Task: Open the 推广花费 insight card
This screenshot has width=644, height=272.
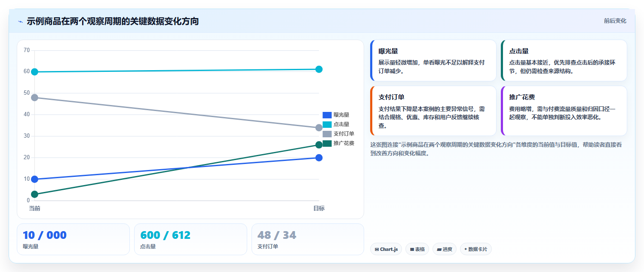Action: click(564, 111)
